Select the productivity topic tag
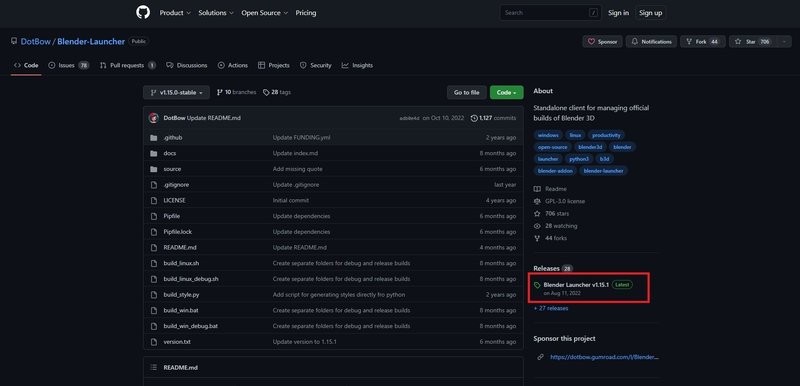The image size is (800, 386). [x=606, y=135]
